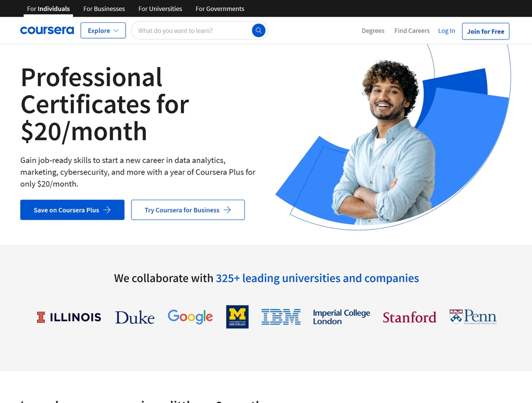The width and height of the screenshot is (532, 403).
Task: Click the 'Gain job-ready skills' paragraph text
Action: tap(138, 172)
